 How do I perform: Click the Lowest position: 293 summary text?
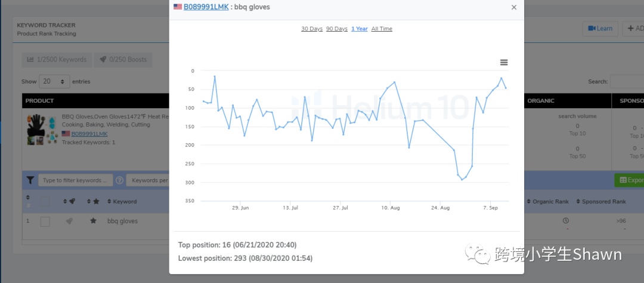click(245, 259)
